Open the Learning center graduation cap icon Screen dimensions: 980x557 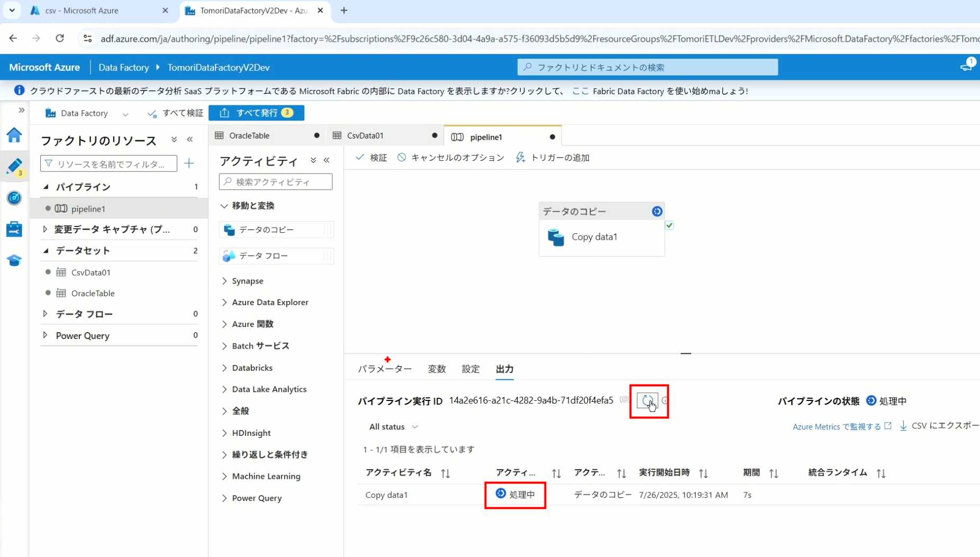pos(14,260)
